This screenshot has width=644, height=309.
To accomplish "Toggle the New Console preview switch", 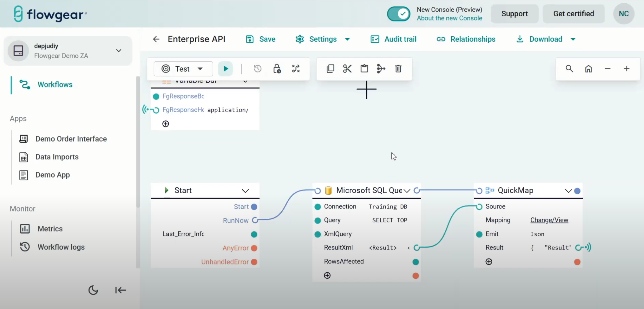I will point(399,14).
